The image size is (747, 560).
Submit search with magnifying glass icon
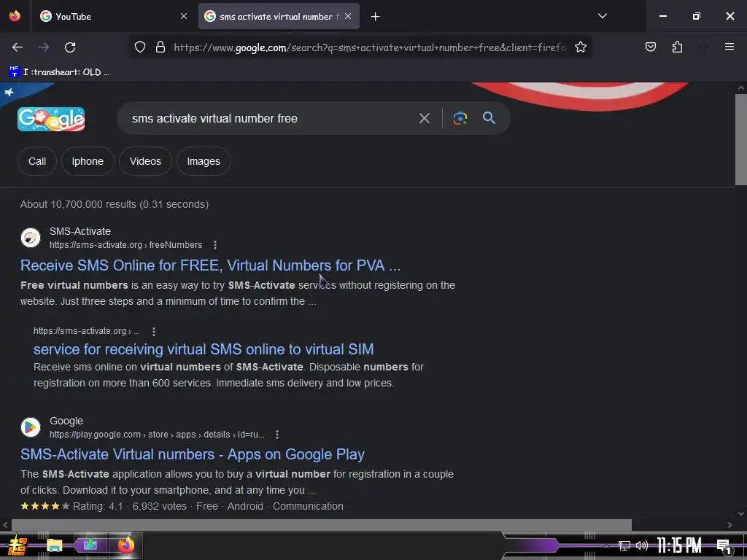click(x=489, y=118)
